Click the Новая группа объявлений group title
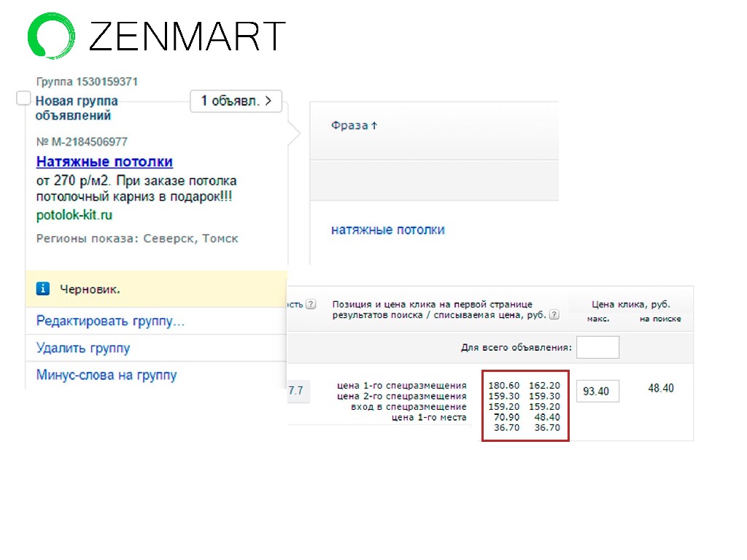The height and width of the screenshot is (560, 747). (x=76, y=108)
